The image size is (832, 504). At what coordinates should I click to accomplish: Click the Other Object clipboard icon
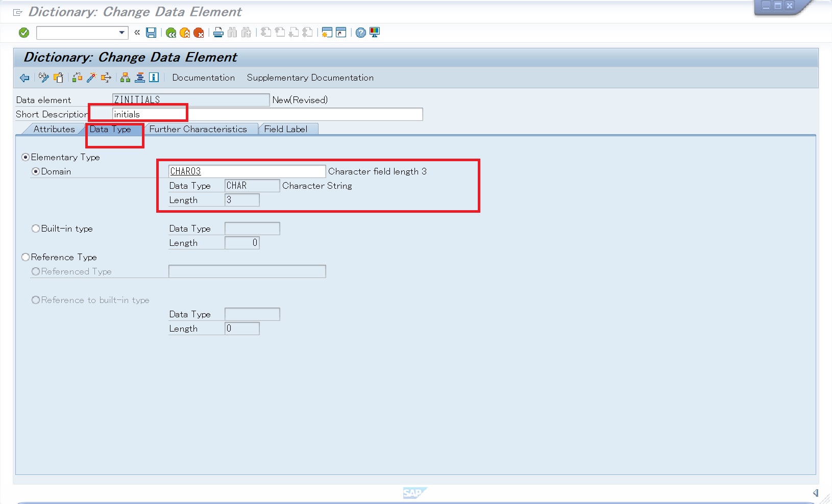(58, 78)
